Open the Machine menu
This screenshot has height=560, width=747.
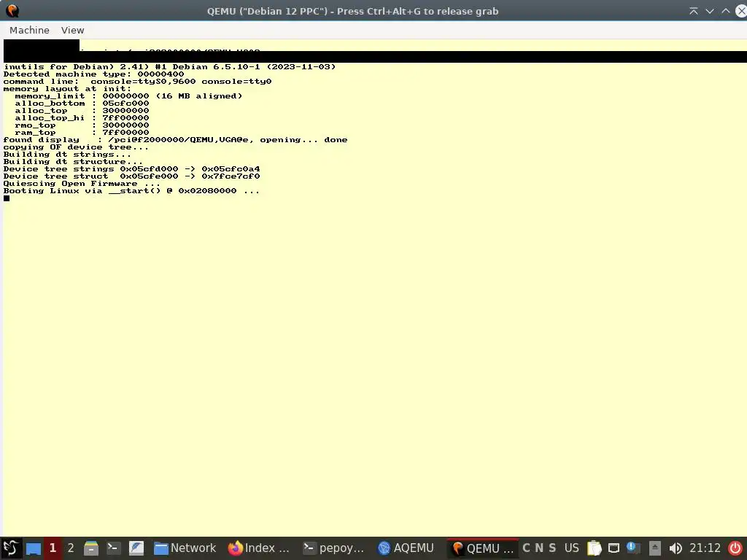coord(29,30)
